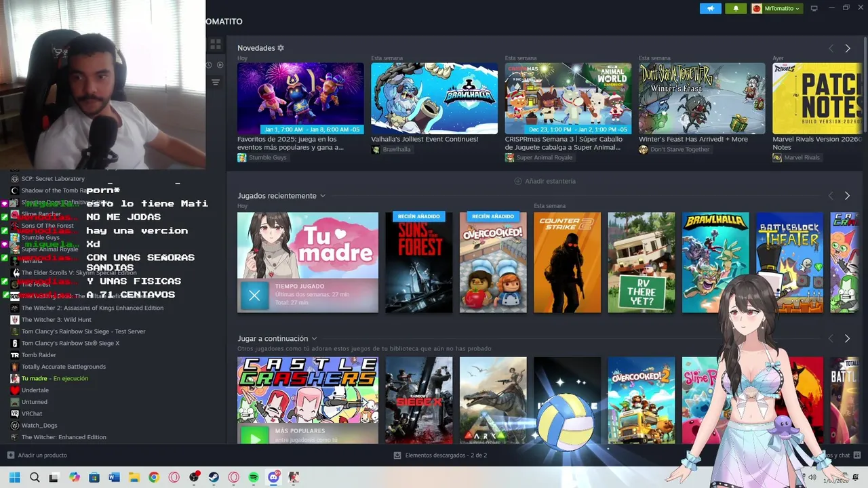Open BattleBlock Theater game tile
Screen dimensions: 868x488
click(x=789, y=262)
